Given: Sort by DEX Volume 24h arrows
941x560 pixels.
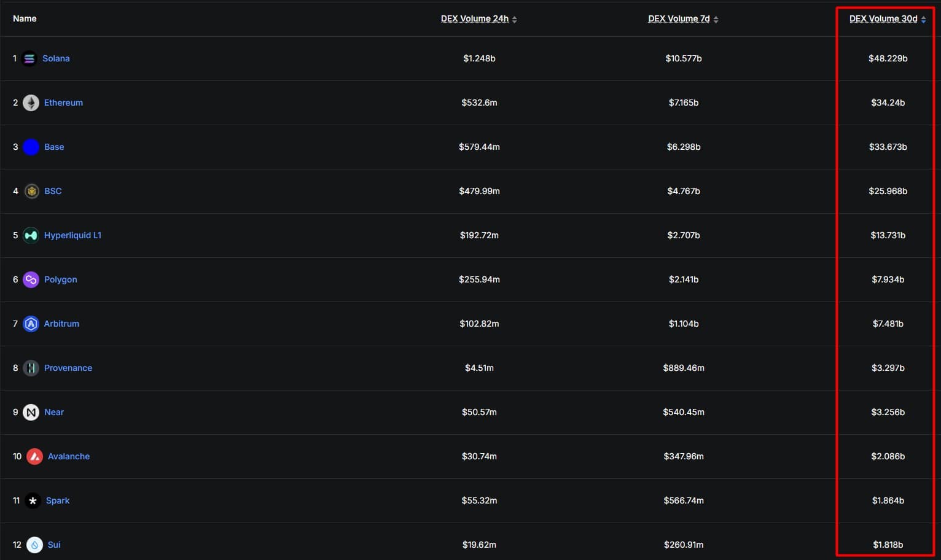Looking at the screenshot, I should pyautogui.click(x=514, y=20).
